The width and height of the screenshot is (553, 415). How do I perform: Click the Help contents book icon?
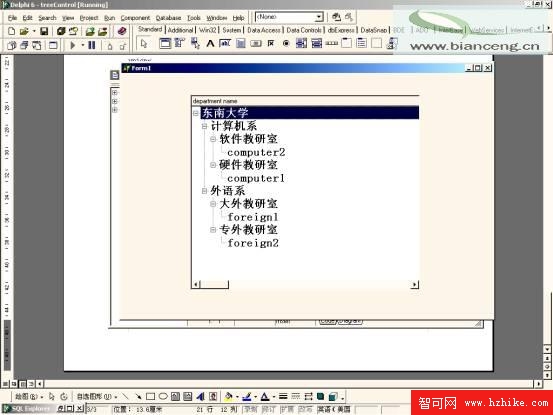click(x=122, y=31)
